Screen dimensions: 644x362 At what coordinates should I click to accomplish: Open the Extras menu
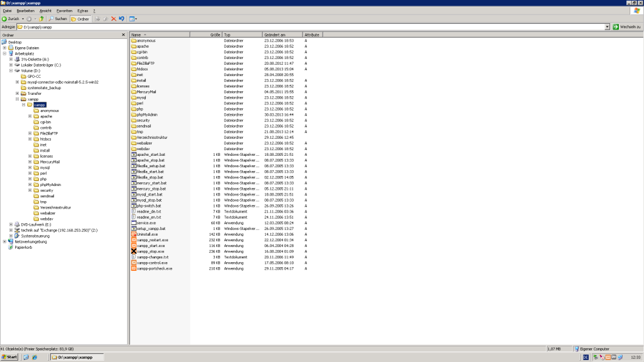[82, 11]
